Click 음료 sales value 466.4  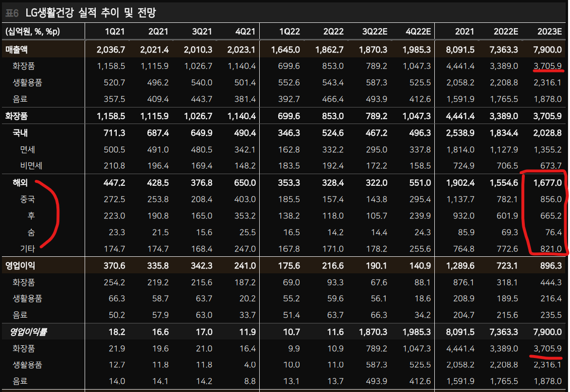(333, 99)
